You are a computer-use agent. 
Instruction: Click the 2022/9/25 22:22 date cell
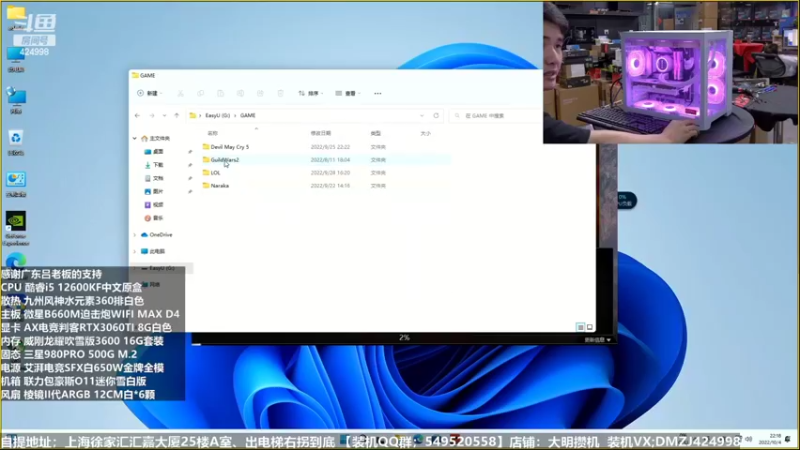point(330,147)
